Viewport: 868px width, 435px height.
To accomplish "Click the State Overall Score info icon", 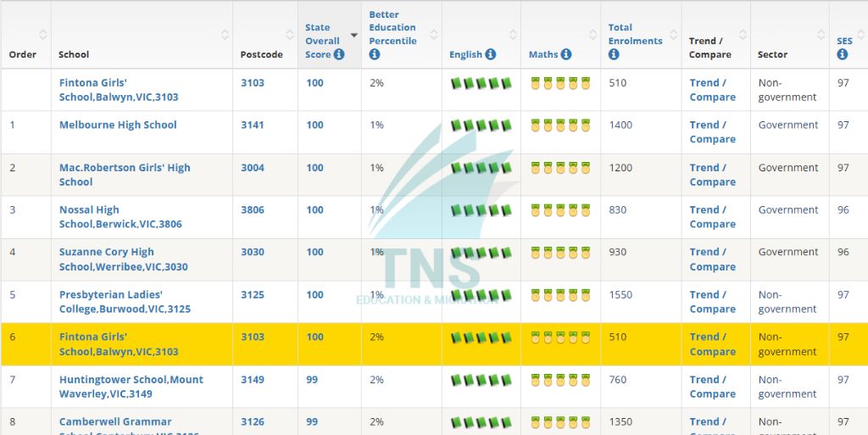I will pos(339,54).
